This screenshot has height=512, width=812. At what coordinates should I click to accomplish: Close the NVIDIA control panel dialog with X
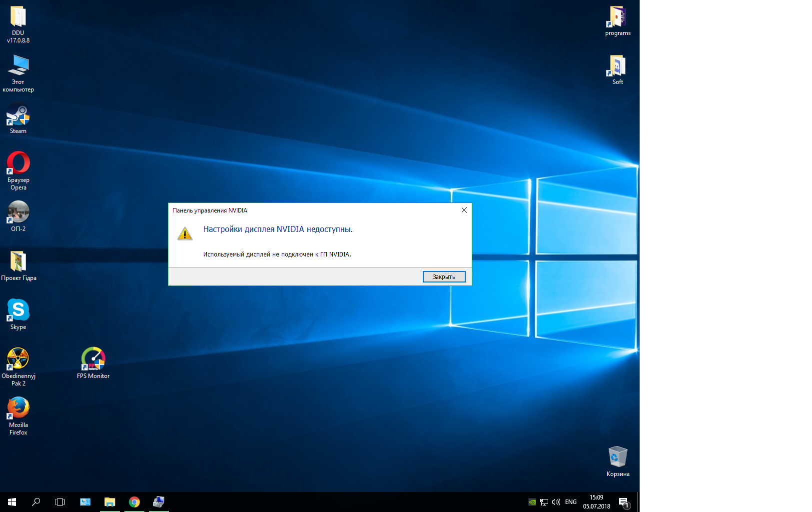pyautogui.click(x=464, y=210)
